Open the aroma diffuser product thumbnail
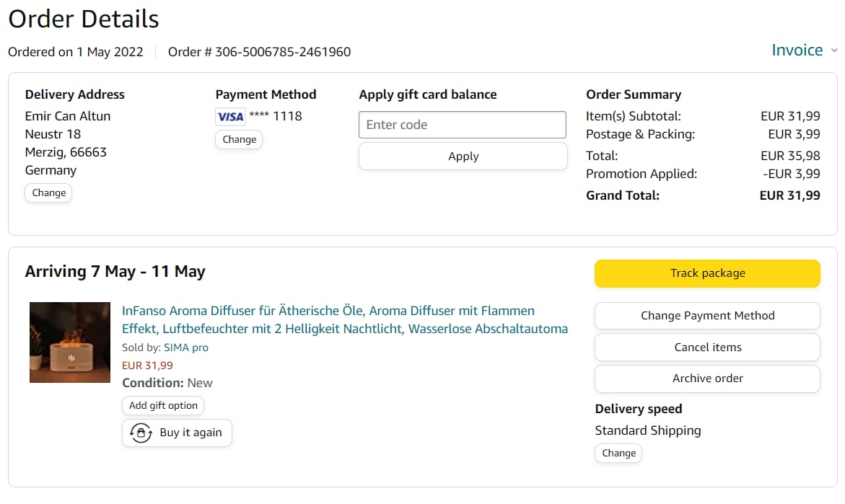 tap(70, 342)
